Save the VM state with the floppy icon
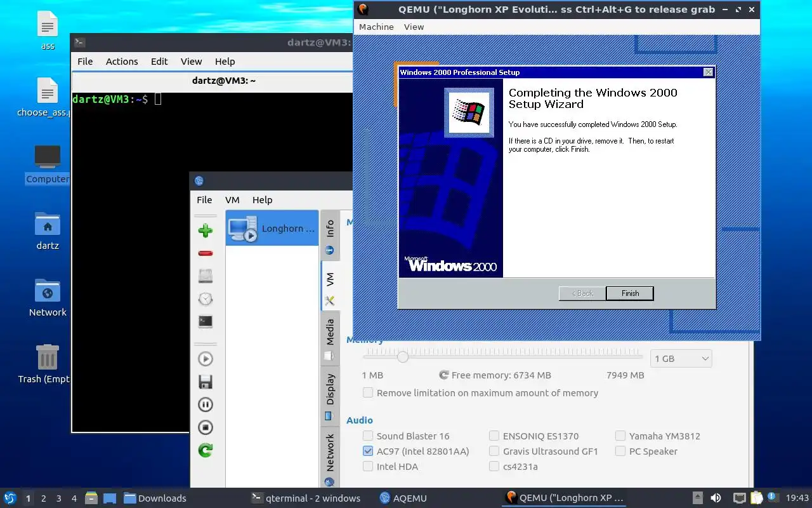The width and height of the screenshot is (812, 508). (205, 382)
